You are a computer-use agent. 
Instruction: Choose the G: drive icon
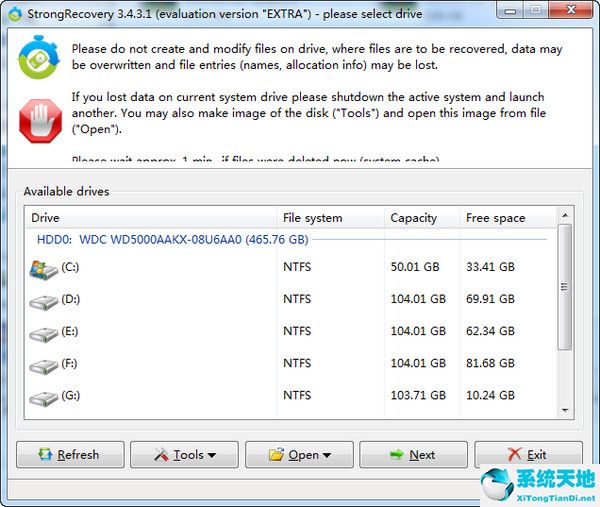pyautogui.click(x=44, y=397)
